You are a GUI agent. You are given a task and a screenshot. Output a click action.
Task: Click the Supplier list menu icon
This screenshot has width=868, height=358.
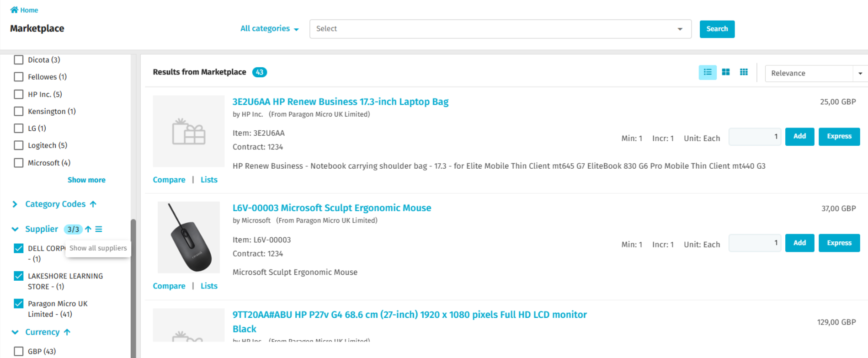(x=99, y=229)
